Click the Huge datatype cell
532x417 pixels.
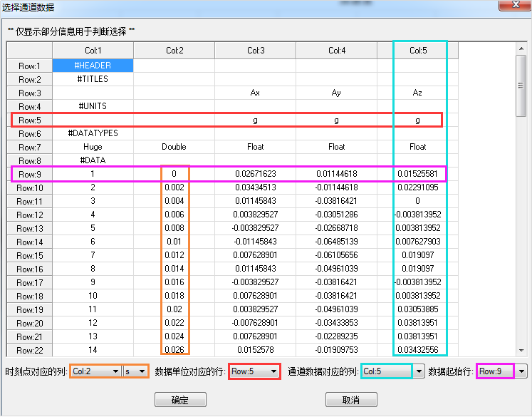(93, 147)
